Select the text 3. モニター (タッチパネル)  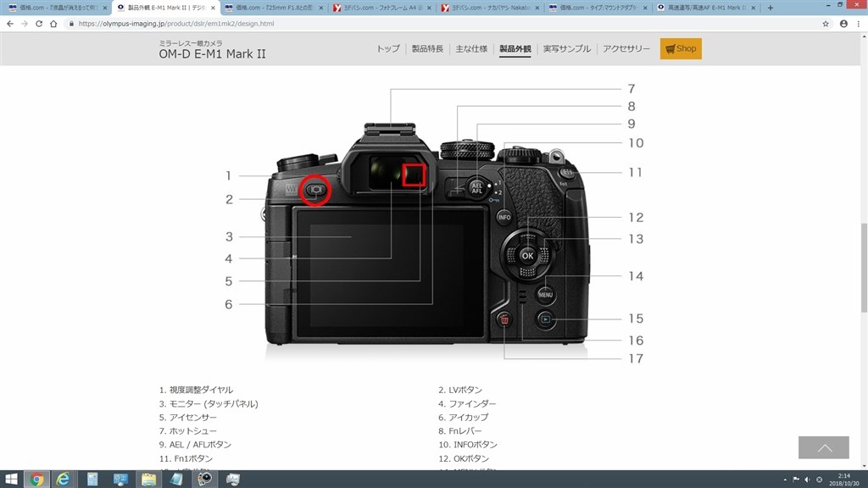(x=209, y=404)
